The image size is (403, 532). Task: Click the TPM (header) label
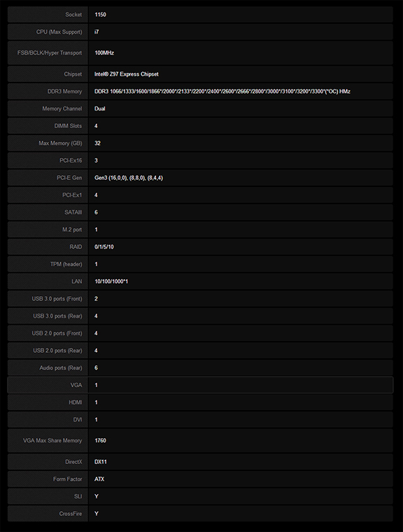[66, 264]
